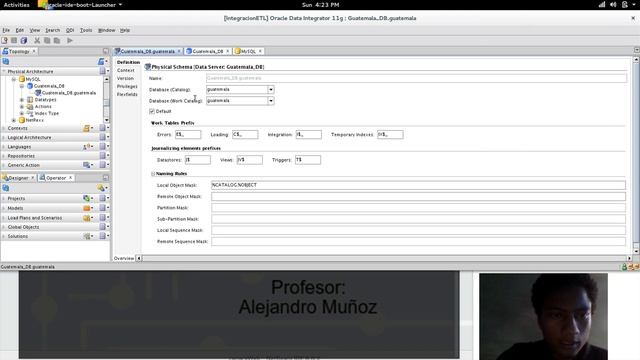Expand the Datatypes tree node
Screen dimensions: 640x360
coord(22,100)
